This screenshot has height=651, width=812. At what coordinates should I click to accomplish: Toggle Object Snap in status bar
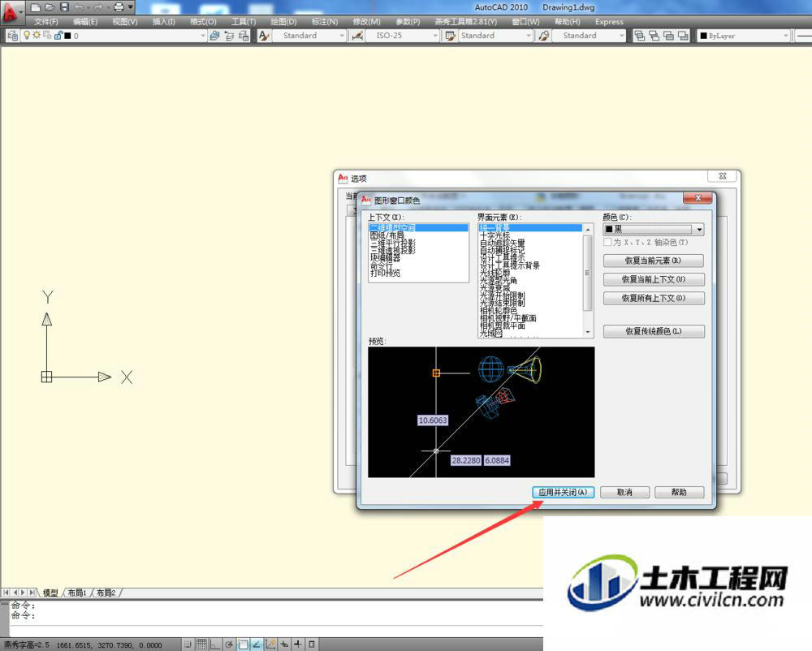(243, 645)
